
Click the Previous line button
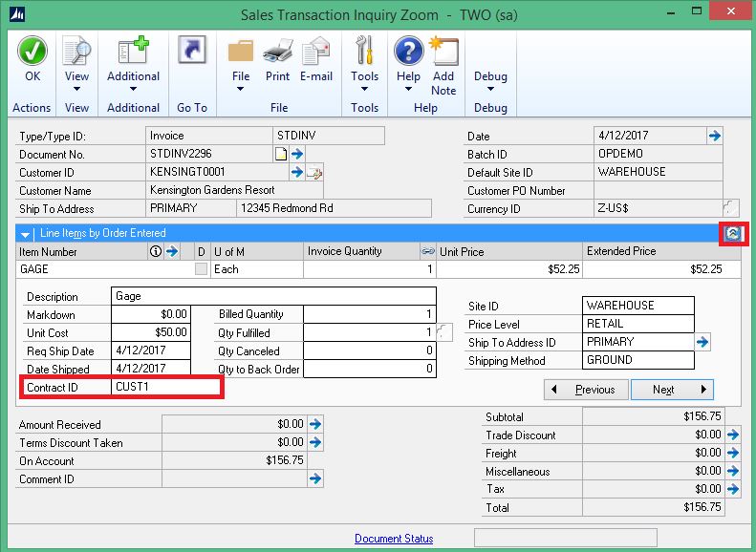point(586,390)
